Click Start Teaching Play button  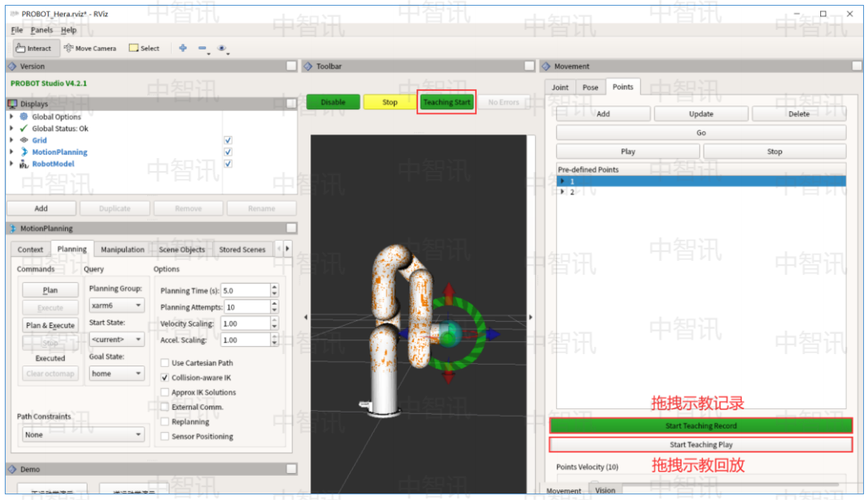tap(701, 445)
